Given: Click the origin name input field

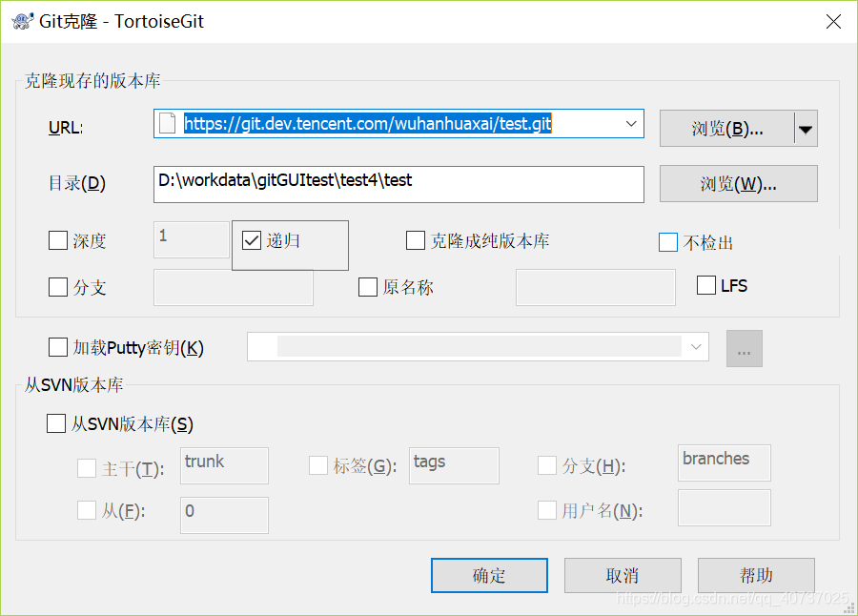Looking at the screenshot, I should pyautogui.click(x=595, y=287).
